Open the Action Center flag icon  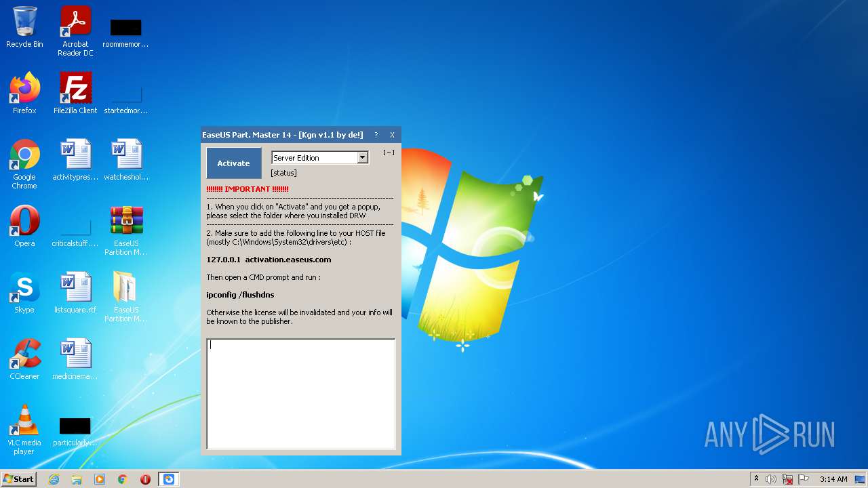(804, 479)
